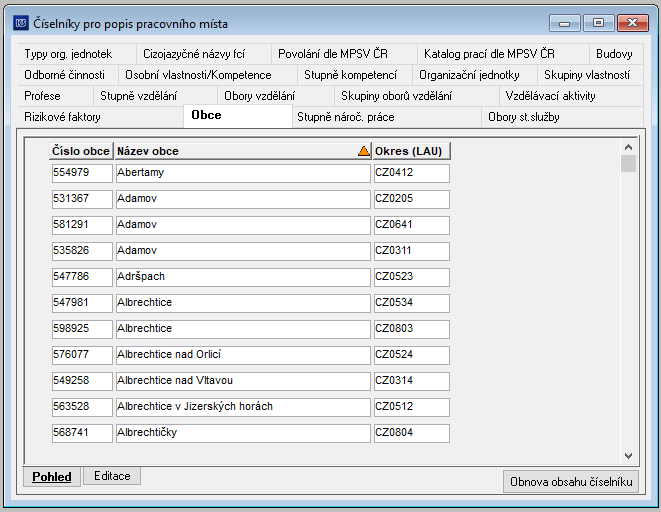Minimize the Číselníky window
Image resolution: width=661 pixels, height=512 pixels.
(x=565, y=23)
